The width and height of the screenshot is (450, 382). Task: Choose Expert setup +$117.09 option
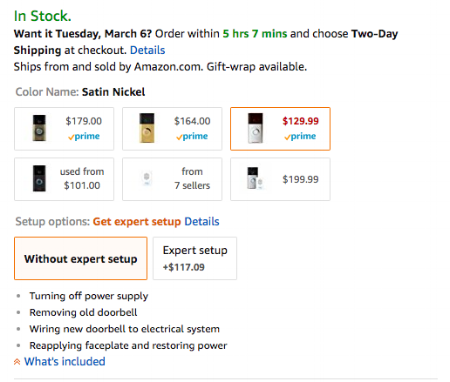click(x=195, y=258)
